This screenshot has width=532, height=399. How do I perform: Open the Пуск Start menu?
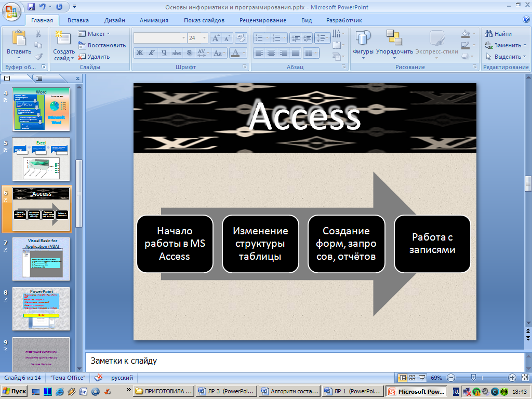[14, 391]
